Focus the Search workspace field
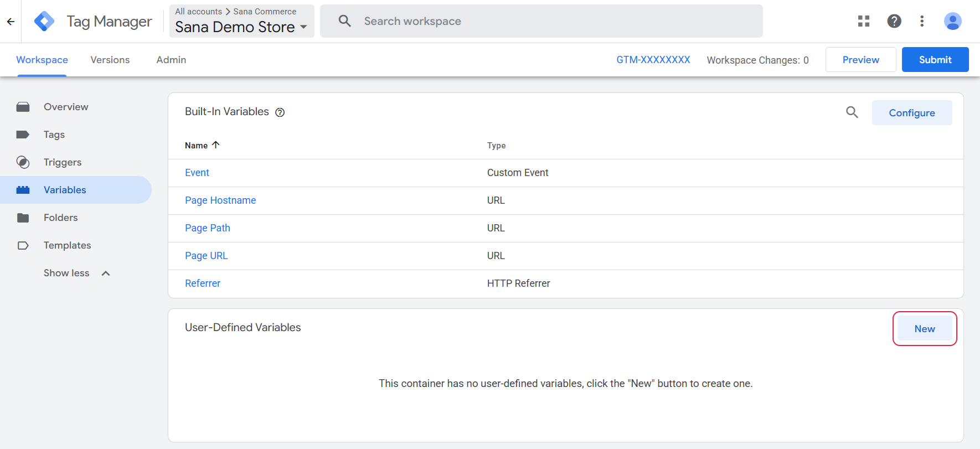 tap(541, 21)
